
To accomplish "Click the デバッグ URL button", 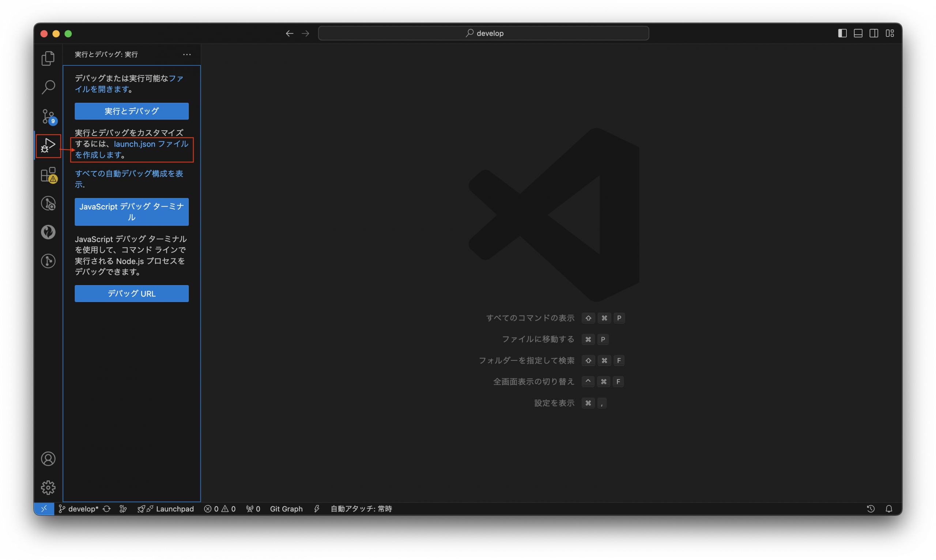I will click(x=132, y=294).
